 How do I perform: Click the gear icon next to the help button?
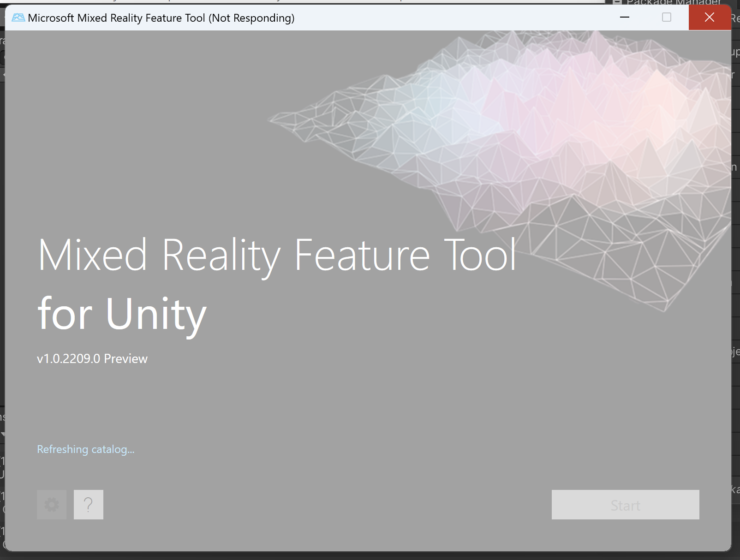click(x=51, y=504)
